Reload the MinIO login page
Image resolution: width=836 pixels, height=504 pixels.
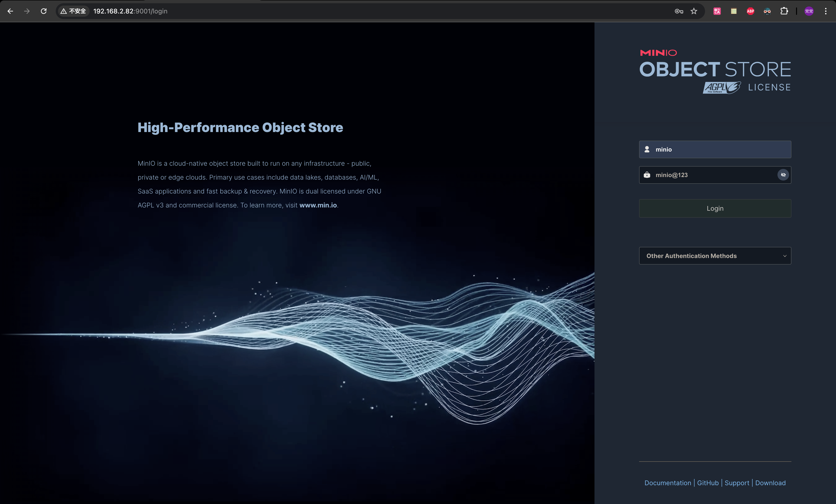[x=44, y=11]
